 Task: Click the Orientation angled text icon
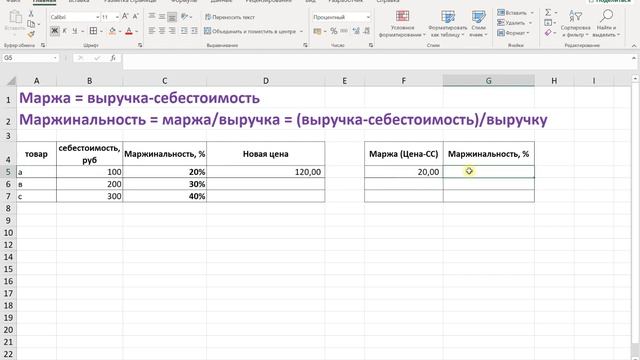[x=184, y=17]
